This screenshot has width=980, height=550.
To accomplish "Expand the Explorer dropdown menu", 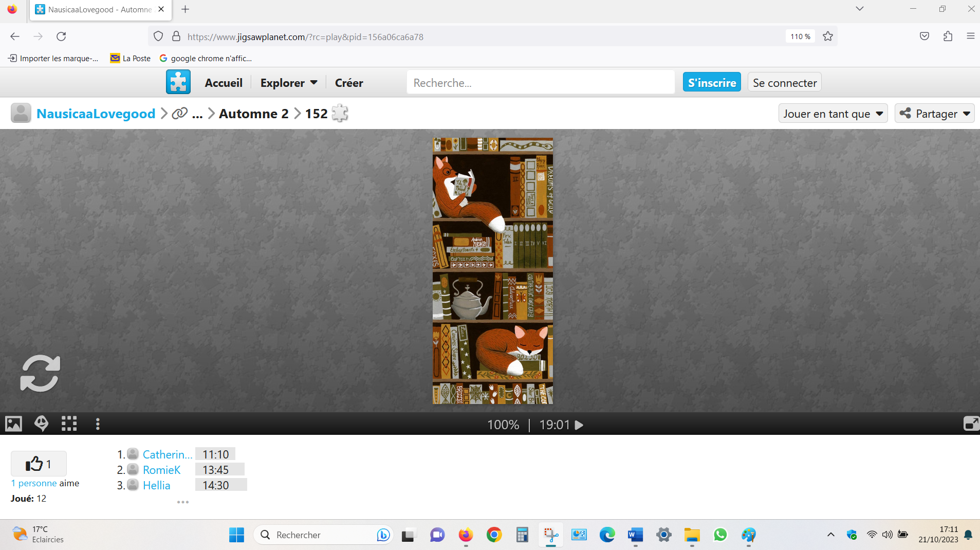I will 289,83.
